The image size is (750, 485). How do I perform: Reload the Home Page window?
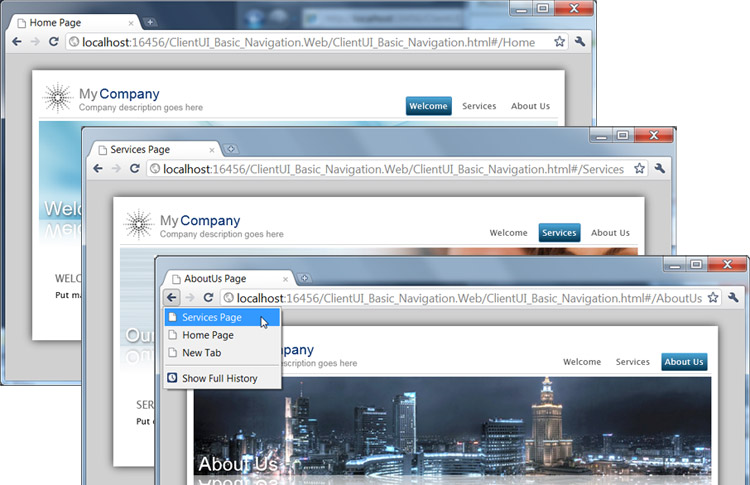pyautogui.click(x=54, y=42)
